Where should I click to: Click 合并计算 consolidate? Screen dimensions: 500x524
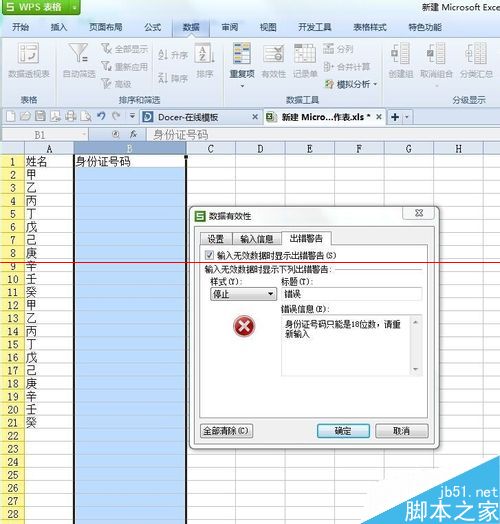[347, 67]
